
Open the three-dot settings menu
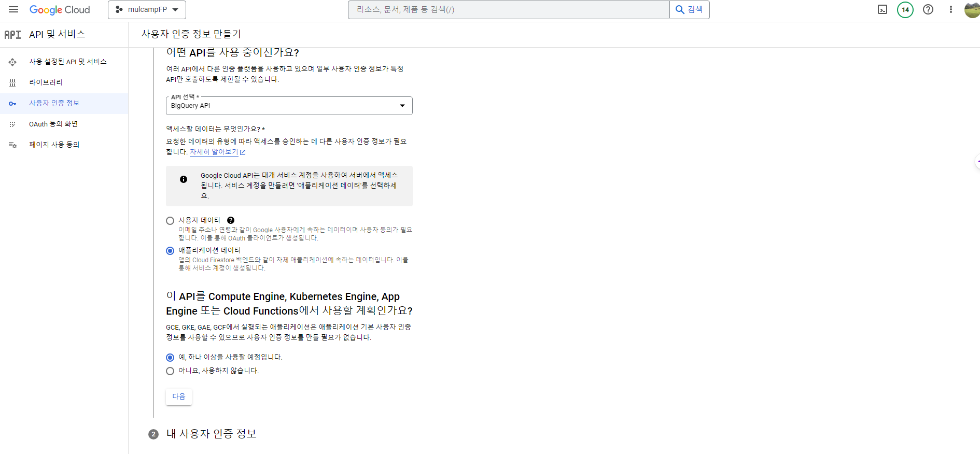(951, 9)
